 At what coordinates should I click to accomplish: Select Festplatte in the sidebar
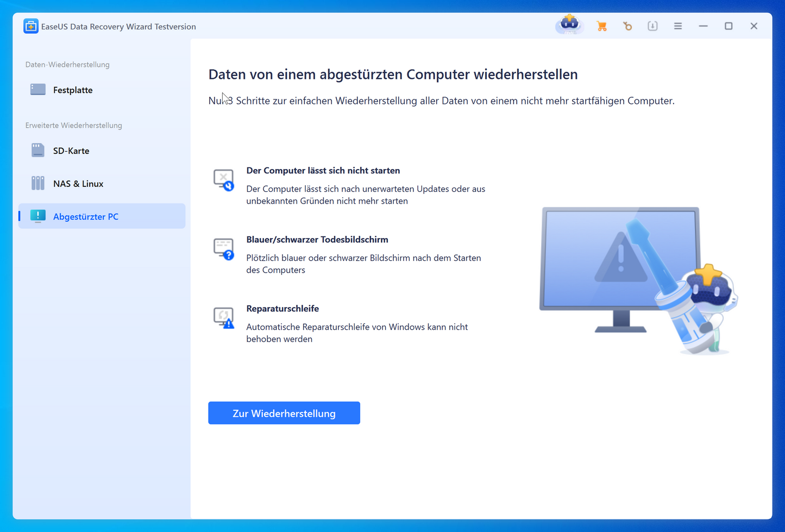pos(72,90)
